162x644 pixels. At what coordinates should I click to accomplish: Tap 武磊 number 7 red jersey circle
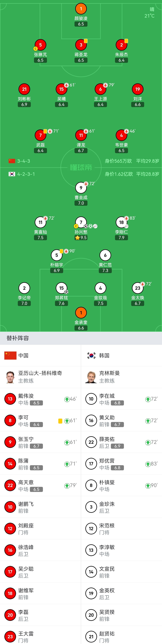tap(40, 135)
